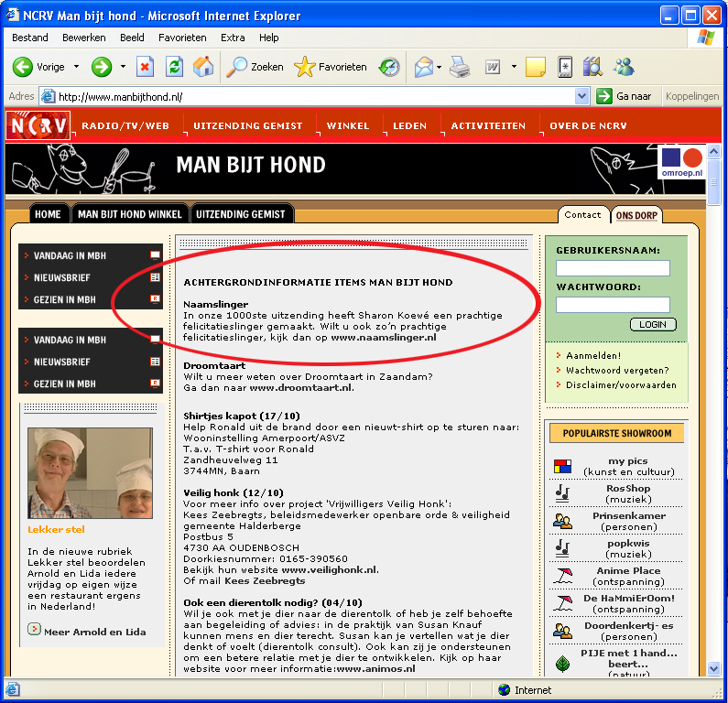Go to the browser Home page icon
Viewport: 728px width, 703px height.
(x=203, y=67)
